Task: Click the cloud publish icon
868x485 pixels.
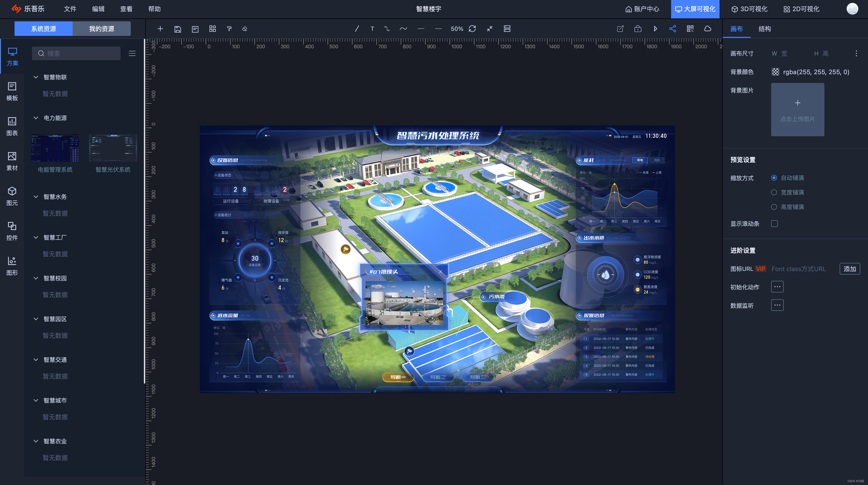Action: pyautogui.click(x=708, y=29)
